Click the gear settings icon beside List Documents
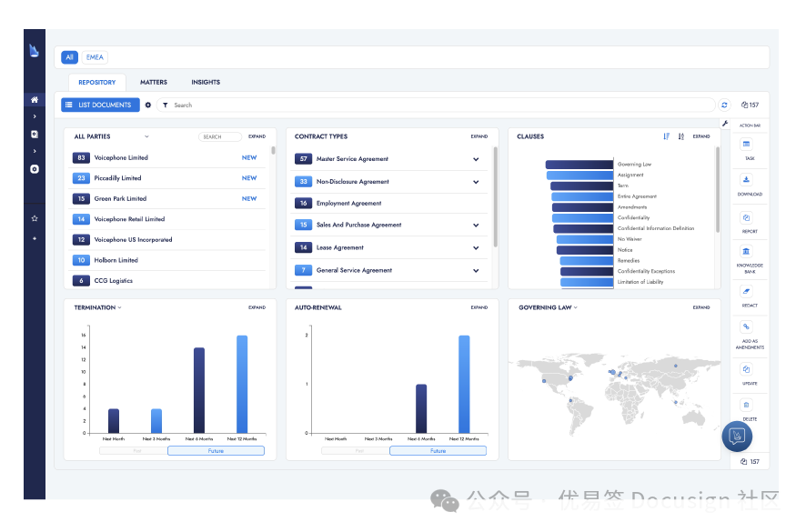This screenshot has width=806, height=532. [x=148, y=105]
